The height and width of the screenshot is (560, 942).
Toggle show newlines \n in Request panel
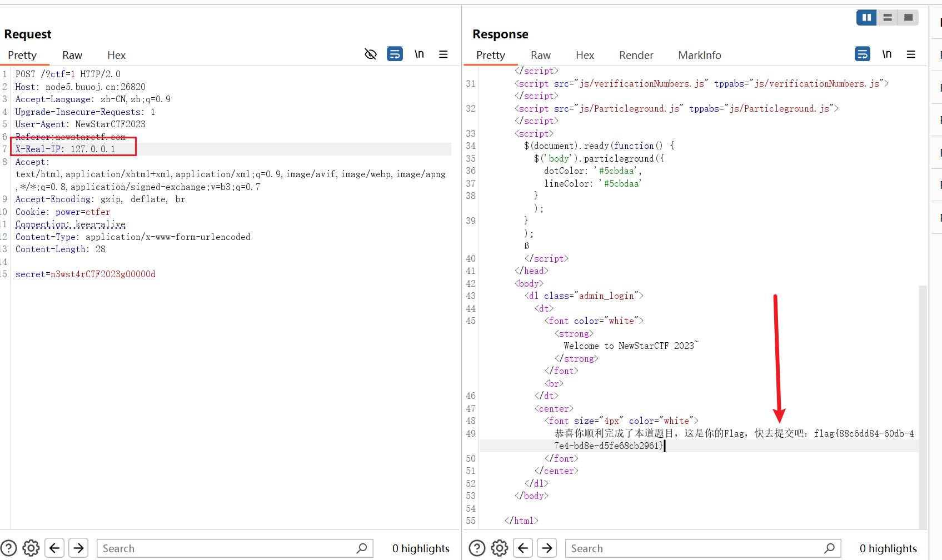point(420,54)
